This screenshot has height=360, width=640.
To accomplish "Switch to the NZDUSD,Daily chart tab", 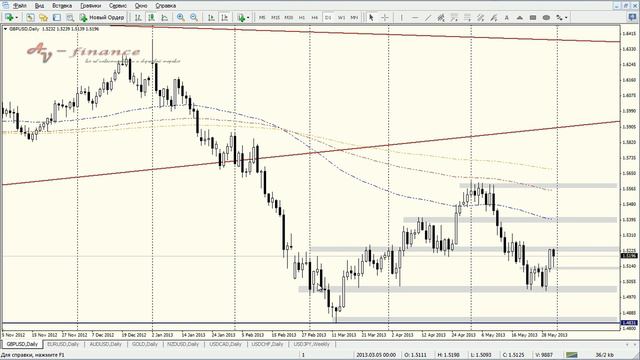I will 183,344.
